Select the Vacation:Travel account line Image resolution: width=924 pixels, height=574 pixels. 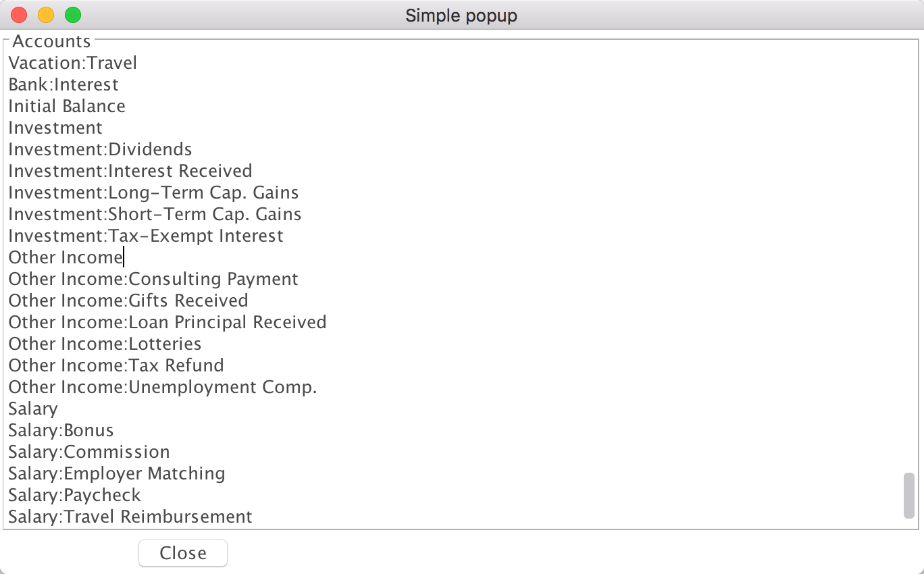73,63
